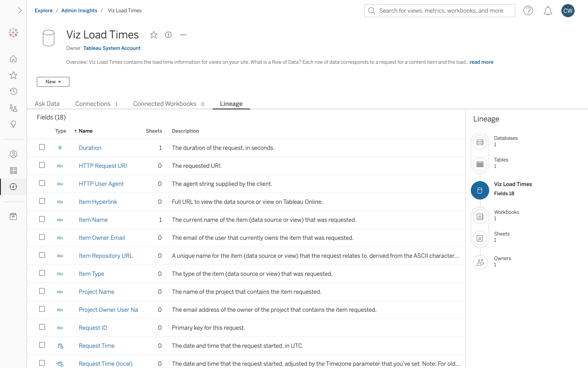Check the Project Name checkbox
Viewport: 588px width, 368px height.
tap(42, 291)
